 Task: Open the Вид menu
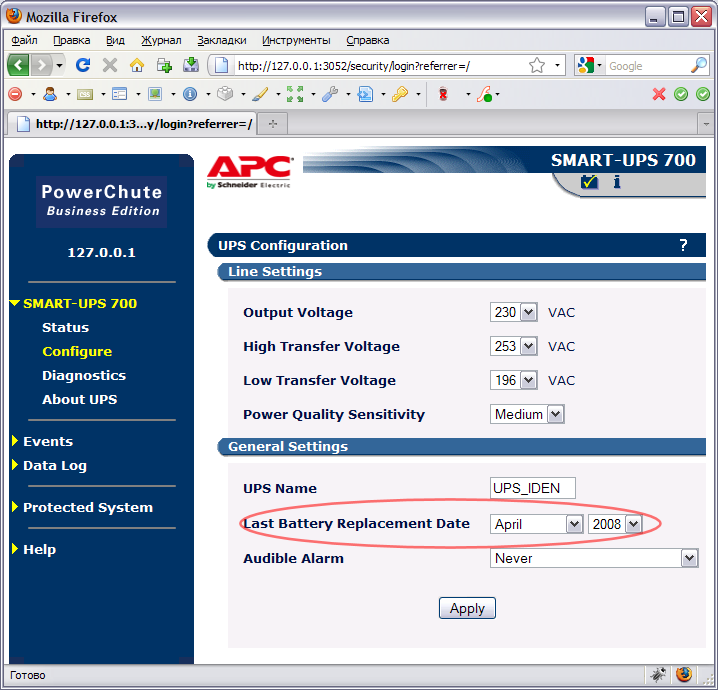coord(115,40)
